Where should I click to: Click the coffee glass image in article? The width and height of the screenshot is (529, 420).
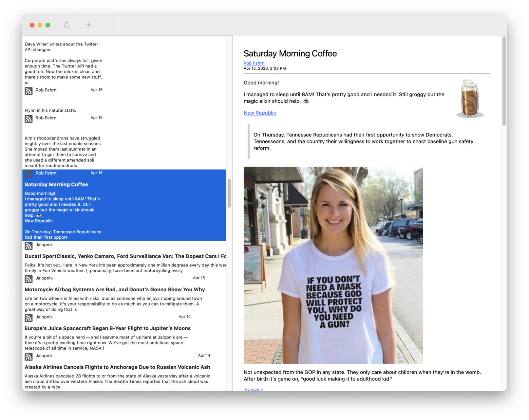[470, 99]
